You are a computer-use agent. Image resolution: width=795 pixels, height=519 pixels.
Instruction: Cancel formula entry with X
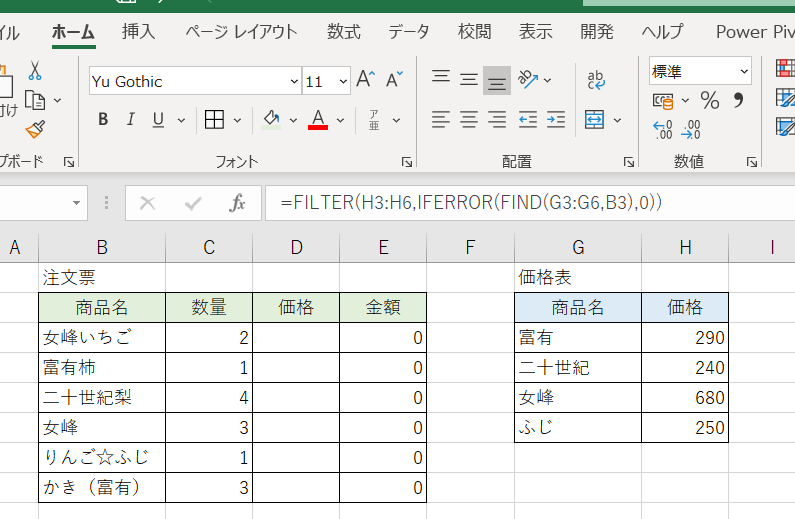point(148,203)
